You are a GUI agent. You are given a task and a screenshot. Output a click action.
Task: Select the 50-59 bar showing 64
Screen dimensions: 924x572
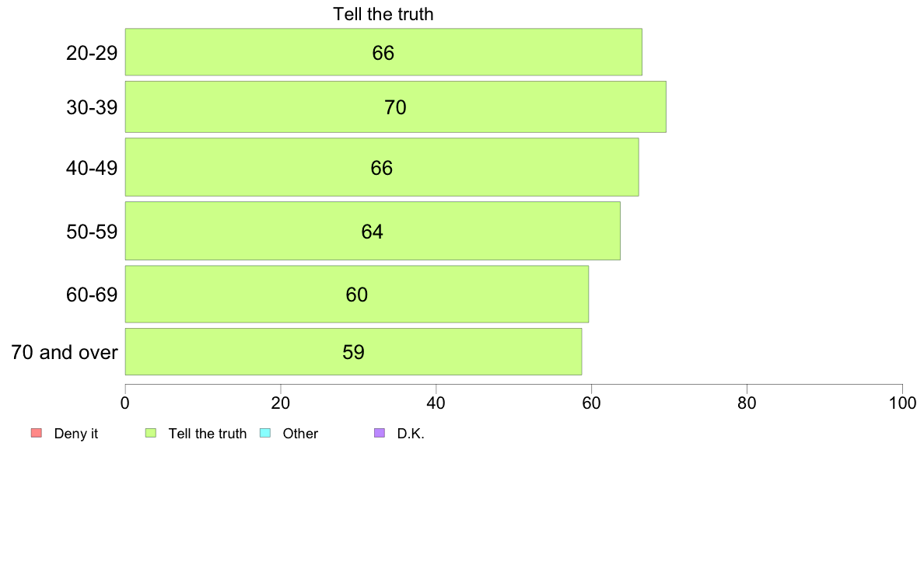point(373,231)
